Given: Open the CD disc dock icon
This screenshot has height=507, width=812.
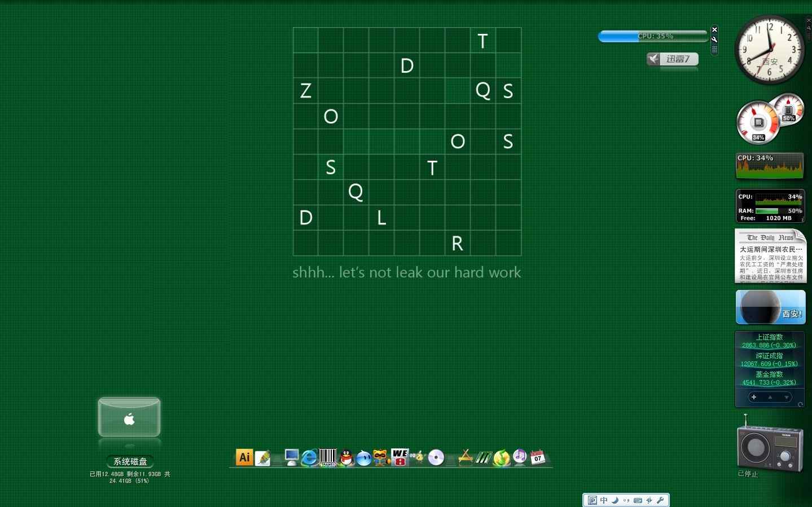Looking at the screenshot, I should (436, 457).
